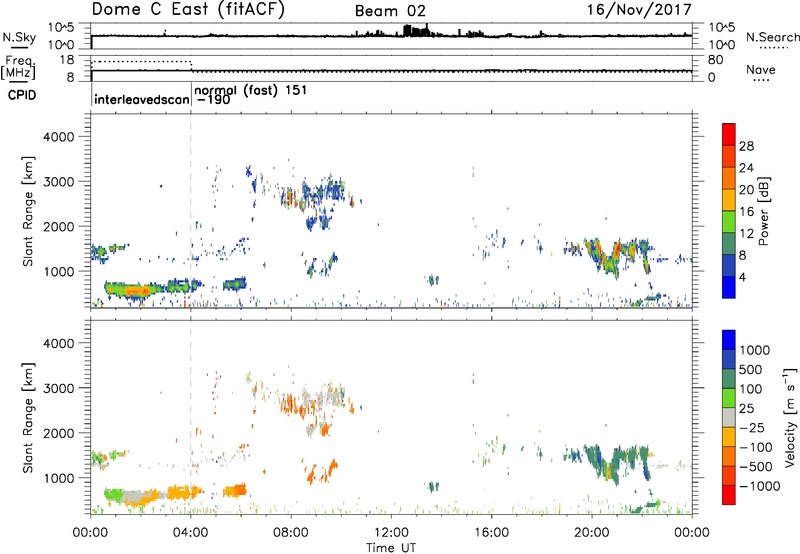The width and height of the screenshot is (800, 554).
Task: Click the '08:00' time tick label
Action: (291, 533)
